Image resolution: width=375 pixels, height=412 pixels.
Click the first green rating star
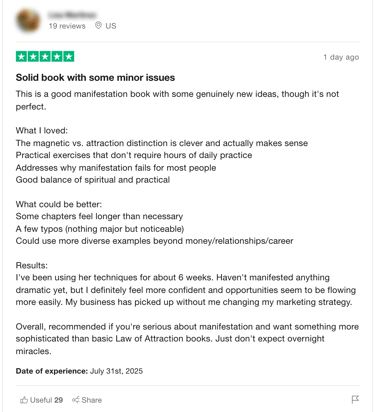coord(21,57)
